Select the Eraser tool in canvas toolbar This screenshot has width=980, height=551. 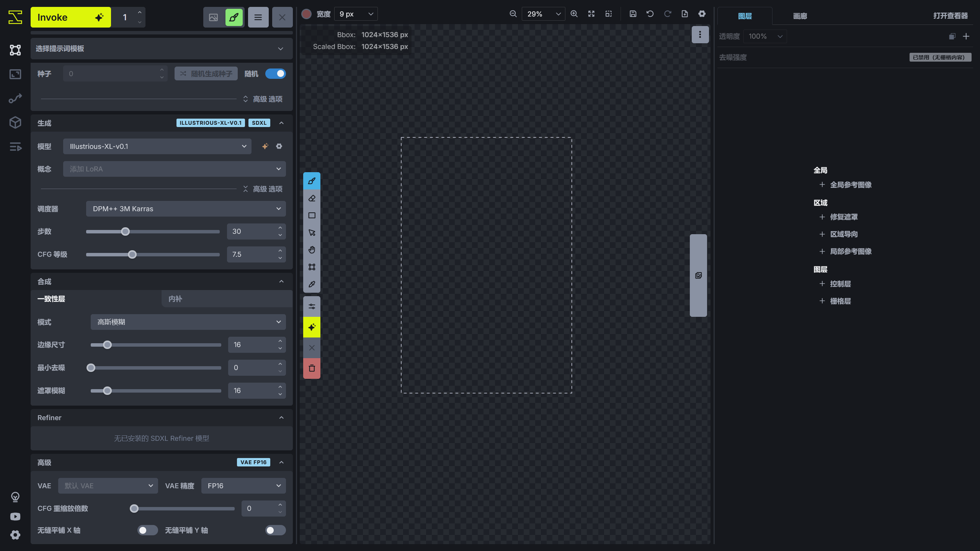point(312,198)
